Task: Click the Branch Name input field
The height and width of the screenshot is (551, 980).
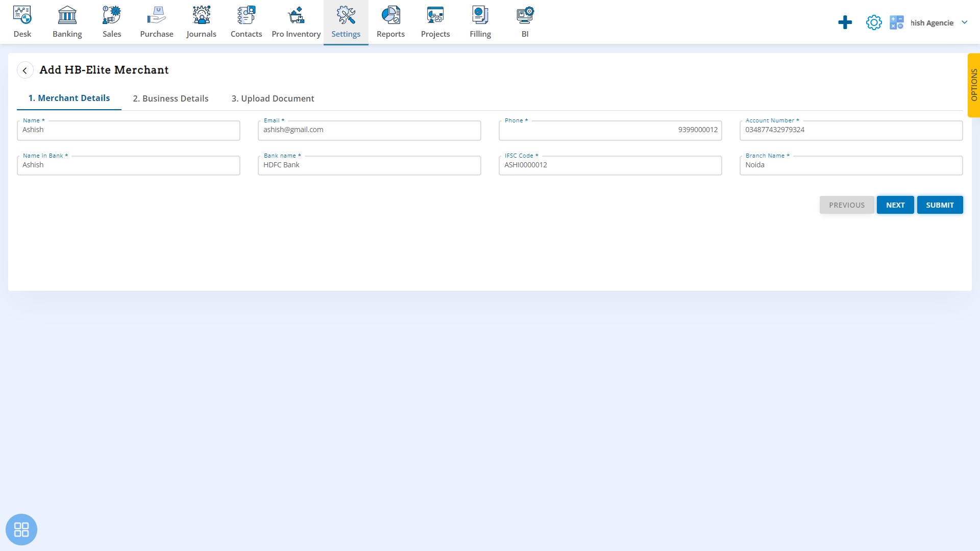Action: 851,166
